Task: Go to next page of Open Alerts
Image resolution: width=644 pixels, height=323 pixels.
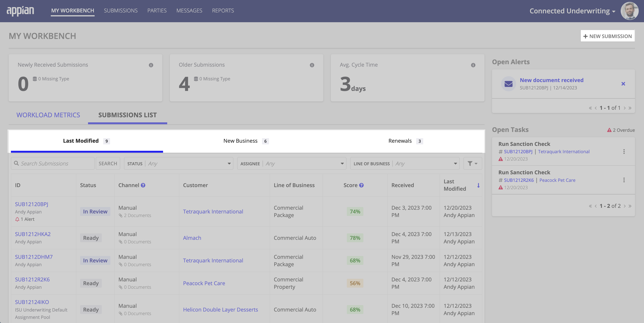Action: point(624,108)
